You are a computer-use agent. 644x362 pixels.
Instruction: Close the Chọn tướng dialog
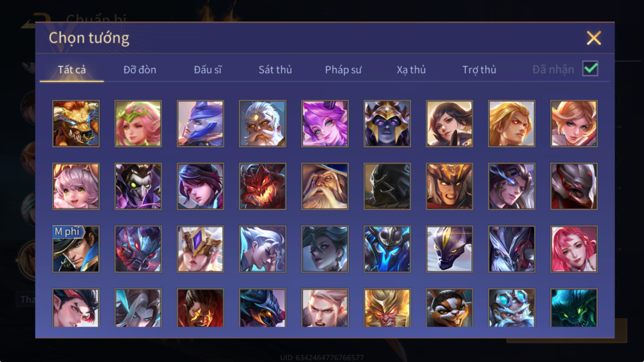tap(594, 38)
